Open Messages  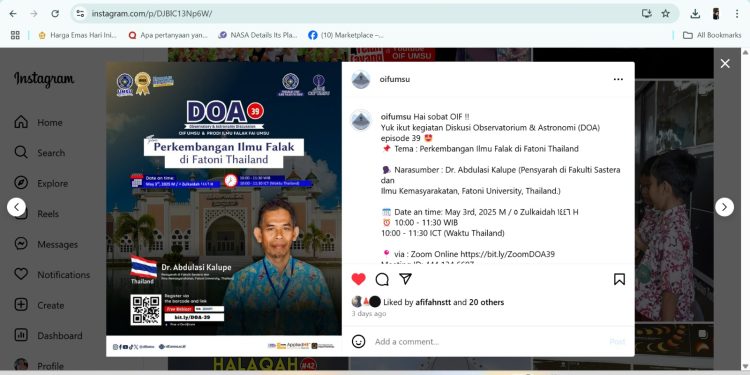[x=46, y=244]
